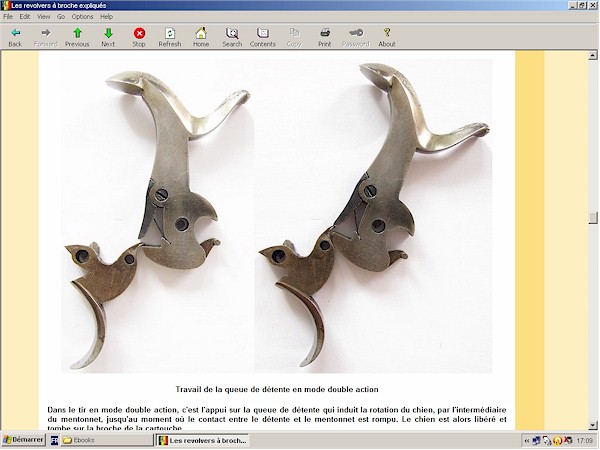
Task: Activate the Les revolvers à broch... taskbar button
Action: tap(203, 440)
